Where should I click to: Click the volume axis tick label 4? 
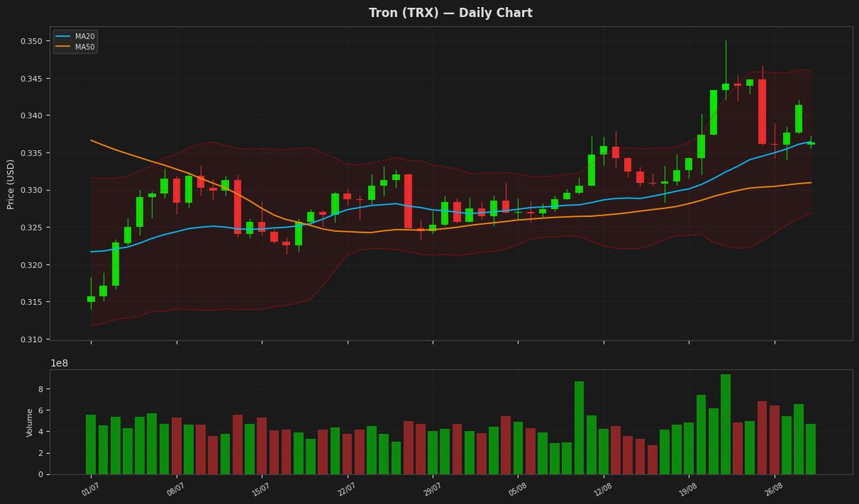40,432
